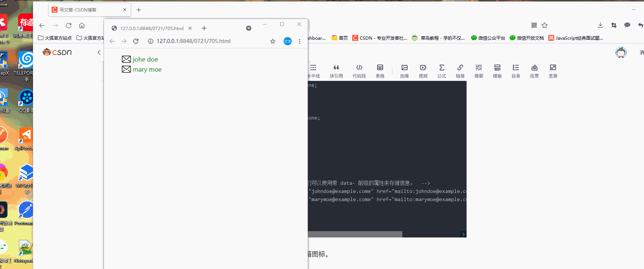Click the Postman desktop icon
The image size is (644, 269).
[x=24, y=213]
